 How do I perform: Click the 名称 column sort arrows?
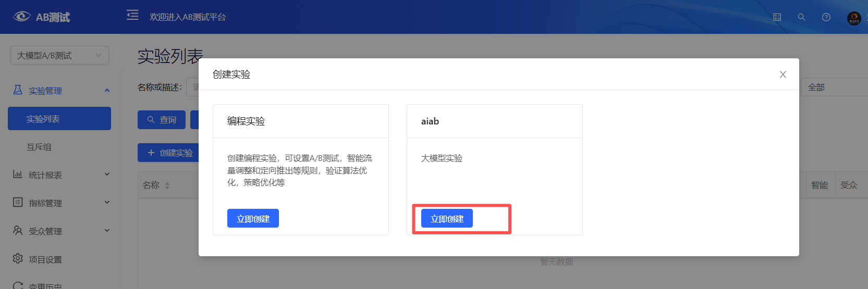pos(167,185)
